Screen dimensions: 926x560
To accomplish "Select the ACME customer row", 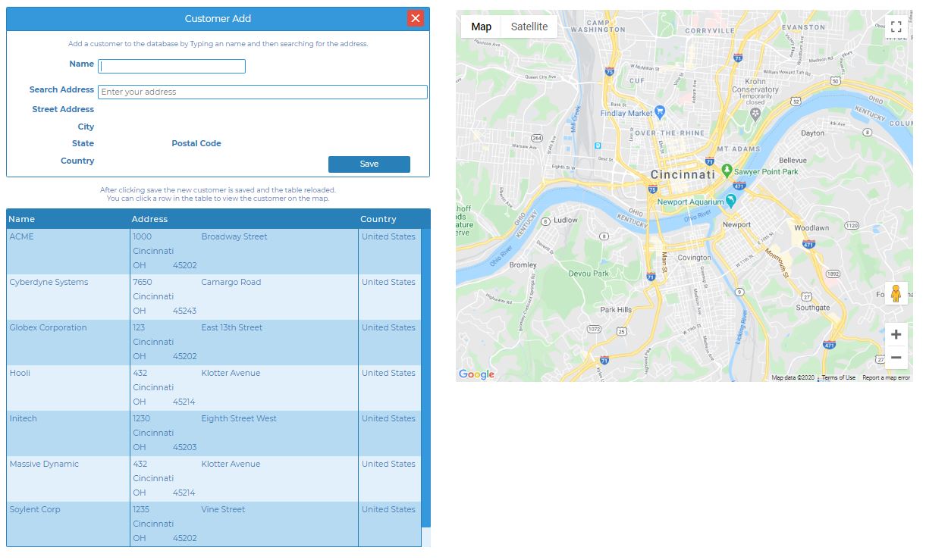I will 214,251.
